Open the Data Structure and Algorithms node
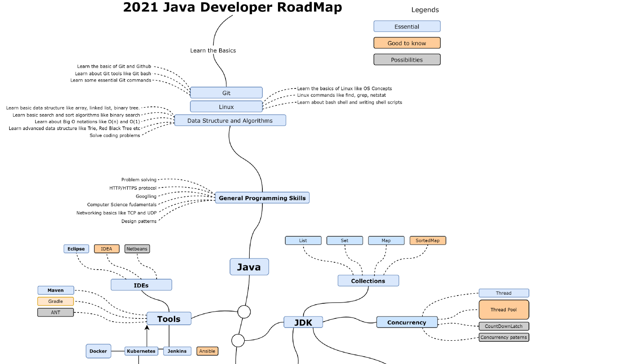This screenshot has height=364, width=639. [230, 120]
